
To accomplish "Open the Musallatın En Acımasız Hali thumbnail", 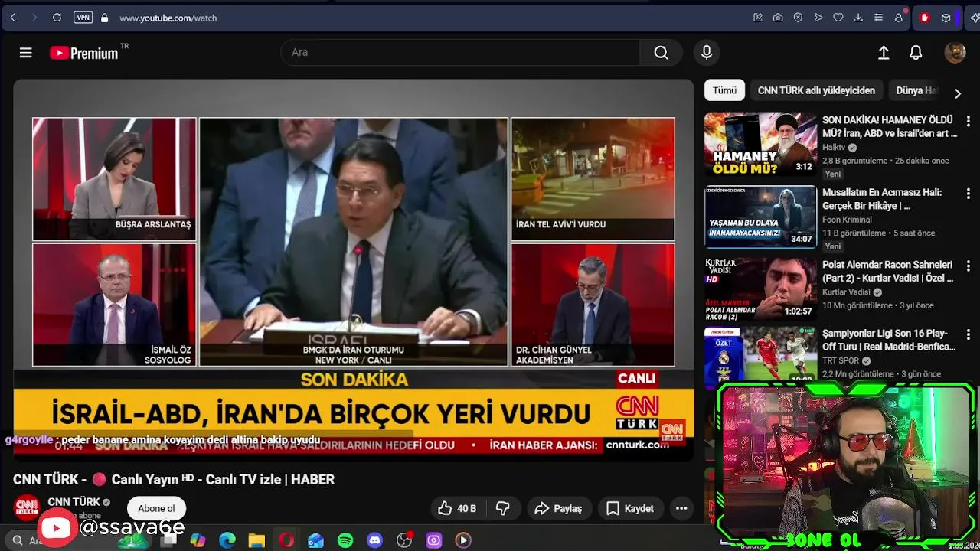I will (760, 217).
